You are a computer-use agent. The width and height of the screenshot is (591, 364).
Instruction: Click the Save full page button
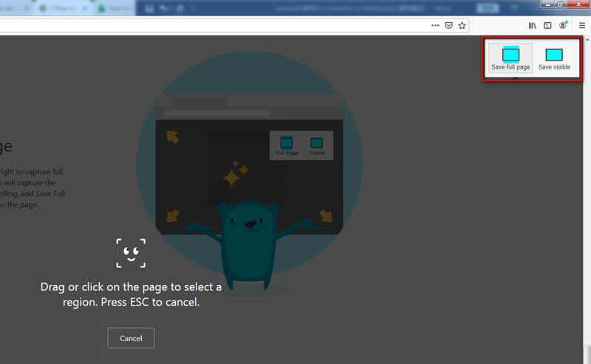(510, 58)
